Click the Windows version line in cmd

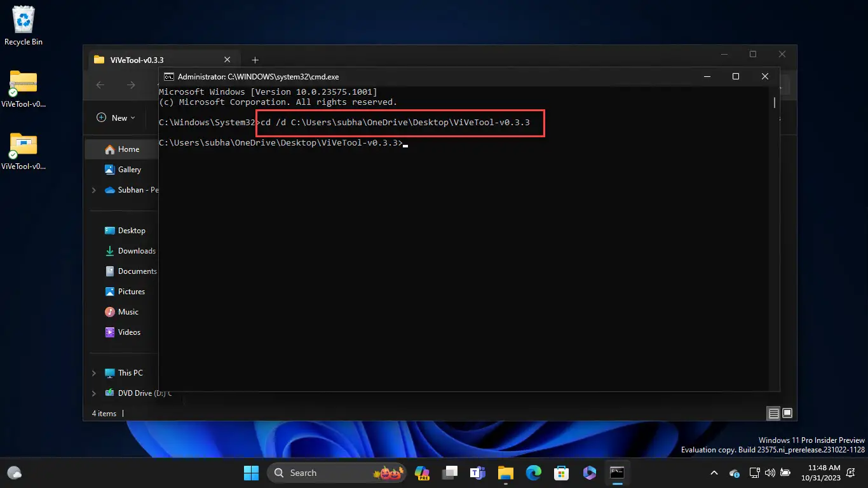[268, 92]
